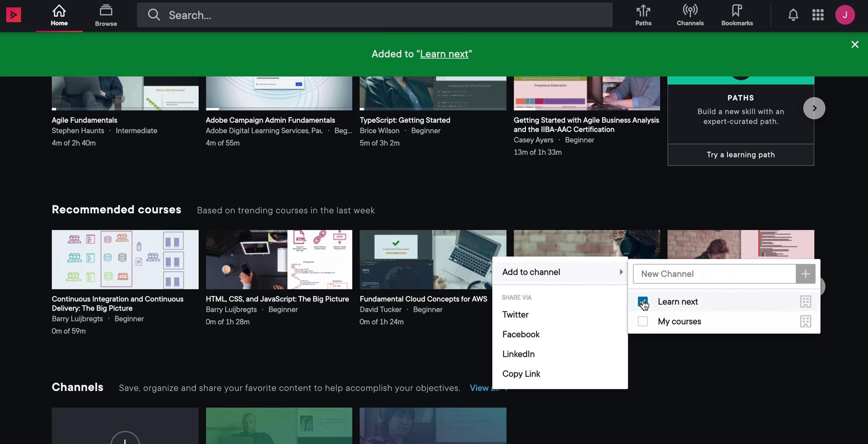Click the Pluralsight logo icon

coord(14,15)
